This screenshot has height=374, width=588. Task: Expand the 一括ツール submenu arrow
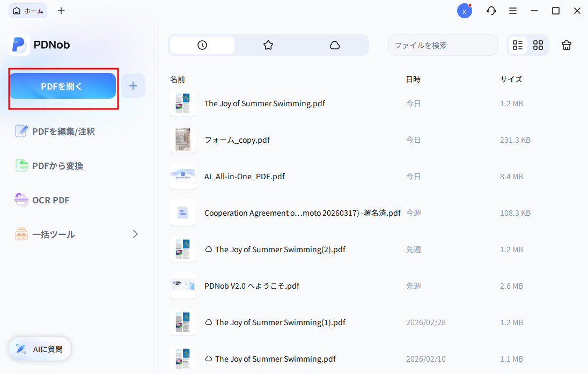(x=135, y=234)
